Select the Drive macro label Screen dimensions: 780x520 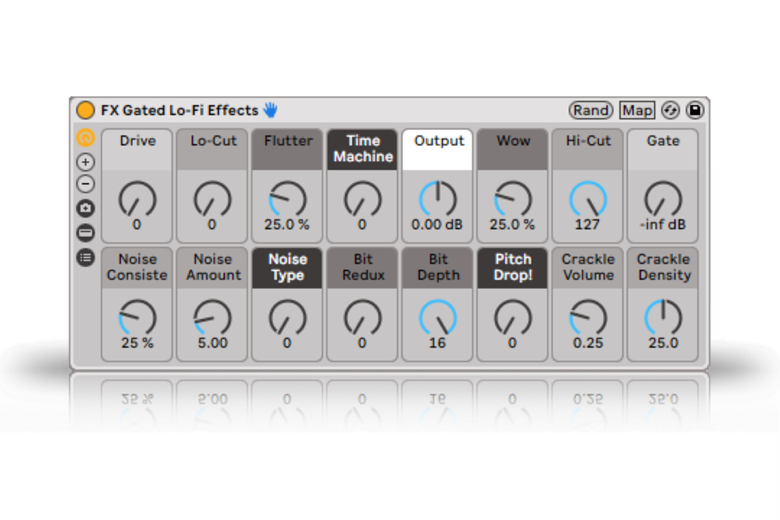click(x=138, y=141)
